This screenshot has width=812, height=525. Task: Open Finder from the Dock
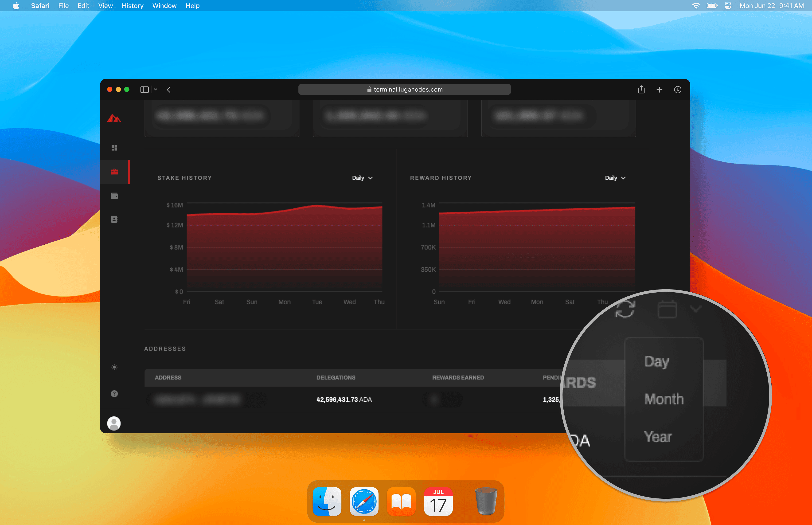pyautogui.click(x=327, y=501)
